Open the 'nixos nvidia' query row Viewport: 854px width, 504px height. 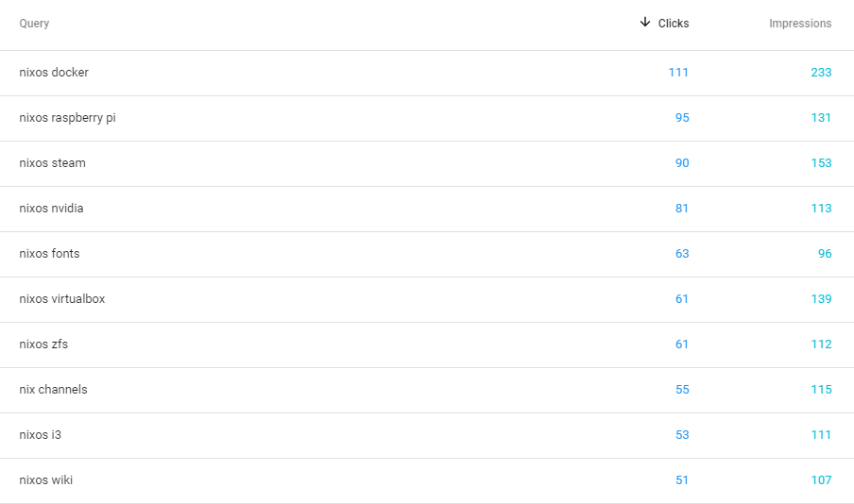coord(427,209)
